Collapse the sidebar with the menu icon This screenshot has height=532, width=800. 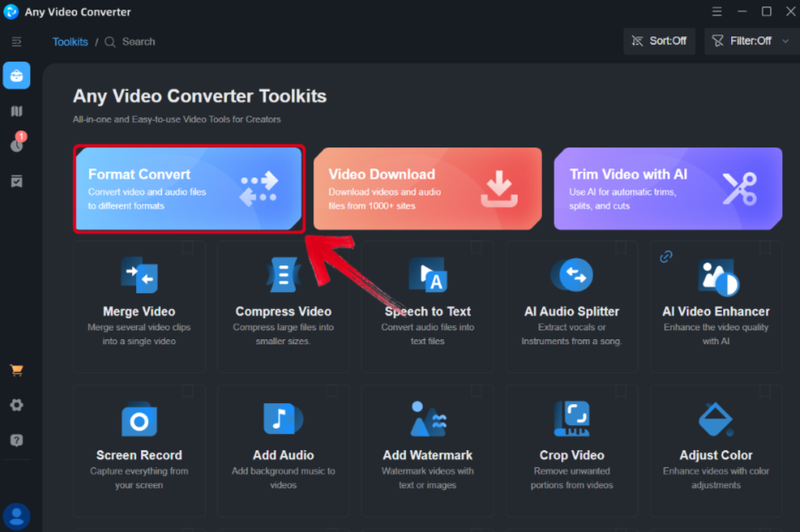tap(16, 41)
